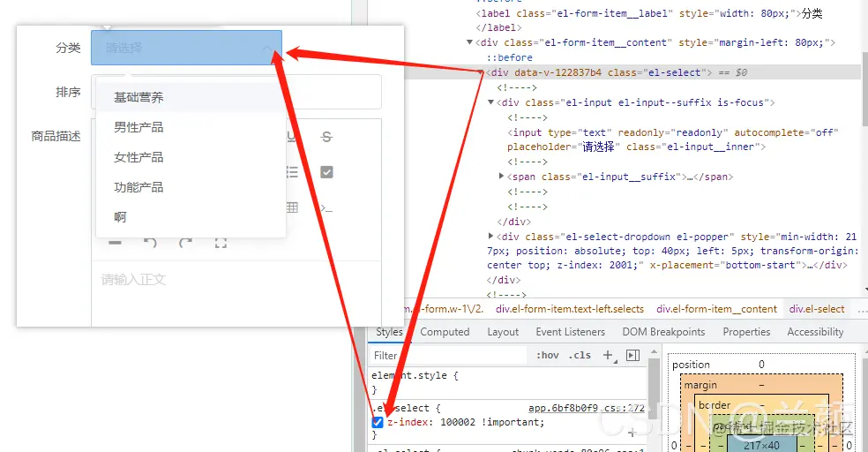Click breadcrumb div.el-form-item.text-left.selects
Viewport: 868px width, 452px height.
570,309
